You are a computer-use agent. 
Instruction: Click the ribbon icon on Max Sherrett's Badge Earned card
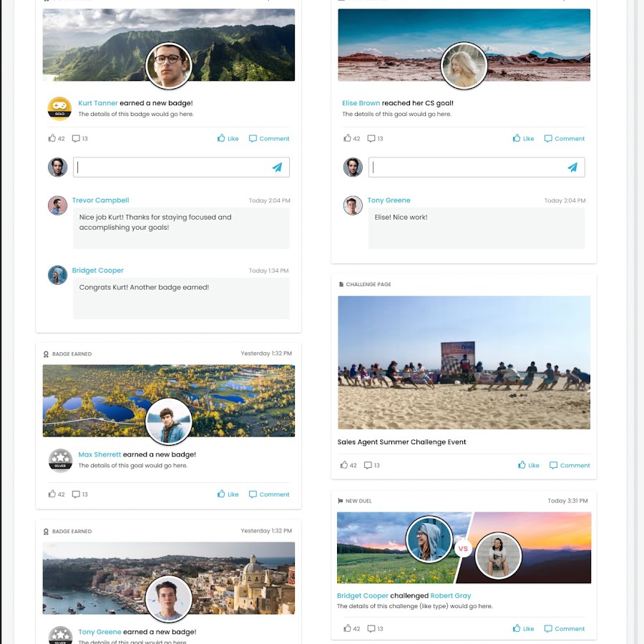pyautogui.click(x=46, y=354)
